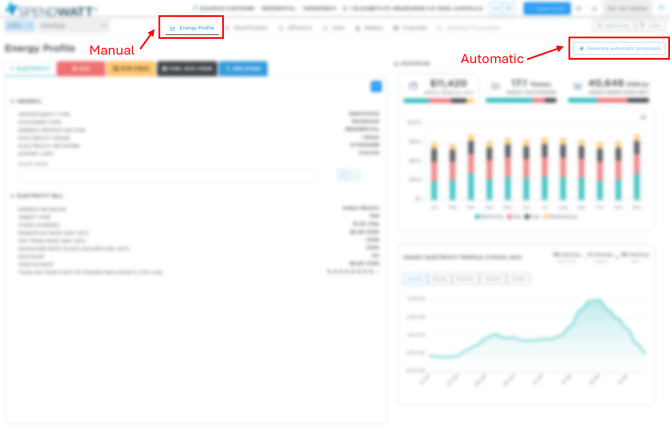Open the yellow fuel tab

(x=131, y=69)
